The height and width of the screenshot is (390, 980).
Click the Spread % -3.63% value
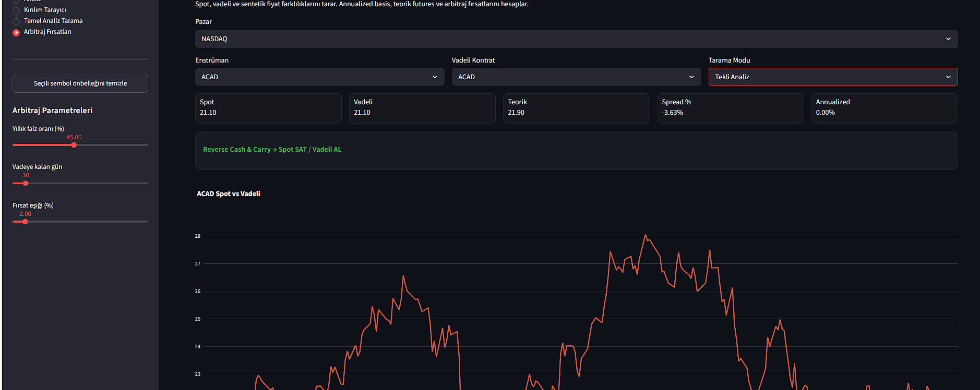[672, 113]
